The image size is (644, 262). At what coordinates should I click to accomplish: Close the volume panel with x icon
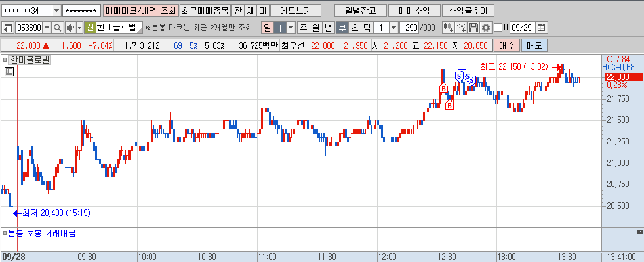point(640,232)
